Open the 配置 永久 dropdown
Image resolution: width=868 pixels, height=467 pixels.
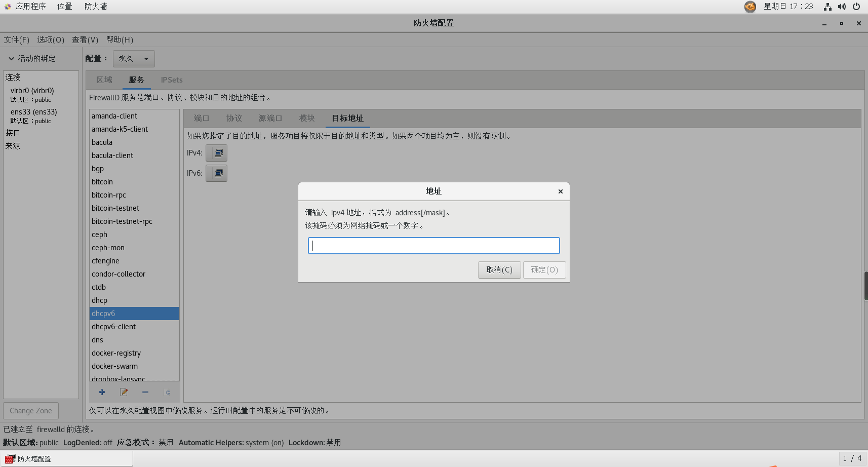coord(134,59)
